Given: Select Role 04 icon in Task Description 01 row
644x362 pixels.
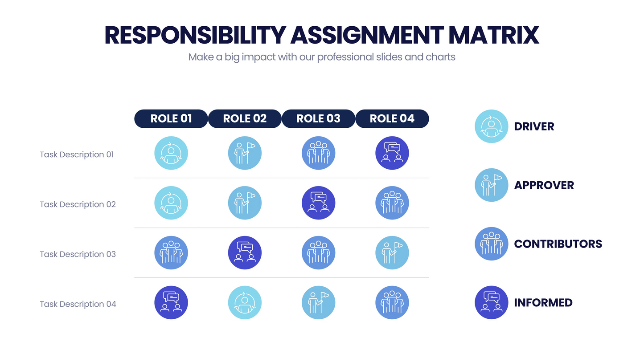Looking at the screenshot, I should [x=392, y=153].
